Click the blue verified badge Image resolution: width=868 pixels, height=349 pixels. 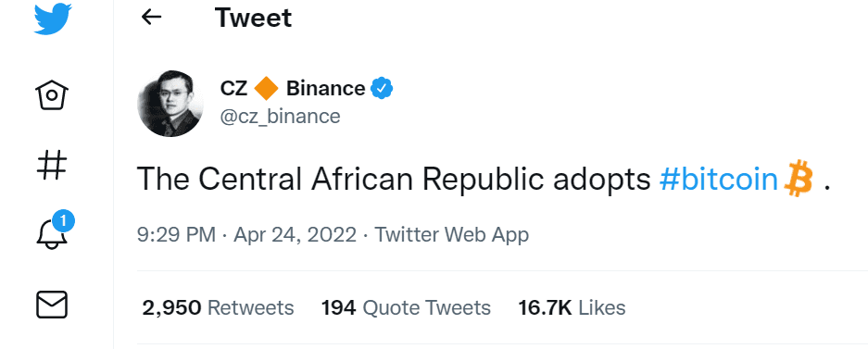382,89
